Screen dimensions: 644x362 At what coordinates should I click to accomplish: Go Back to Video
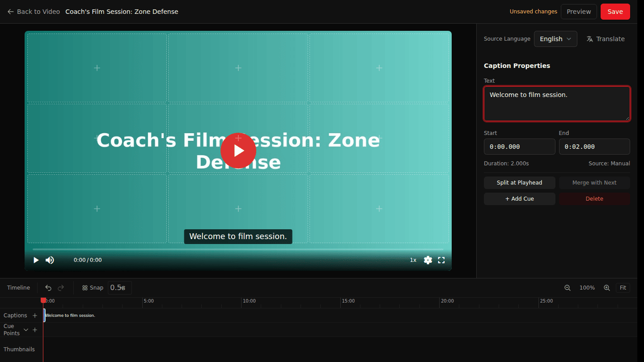(x=34, y=12)
